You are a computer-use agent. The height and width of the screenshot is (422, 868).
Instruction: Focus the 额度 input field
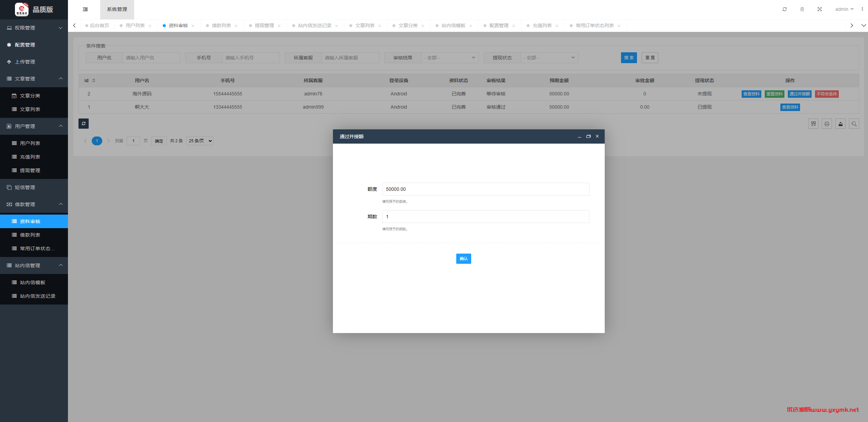pos(485,189)
